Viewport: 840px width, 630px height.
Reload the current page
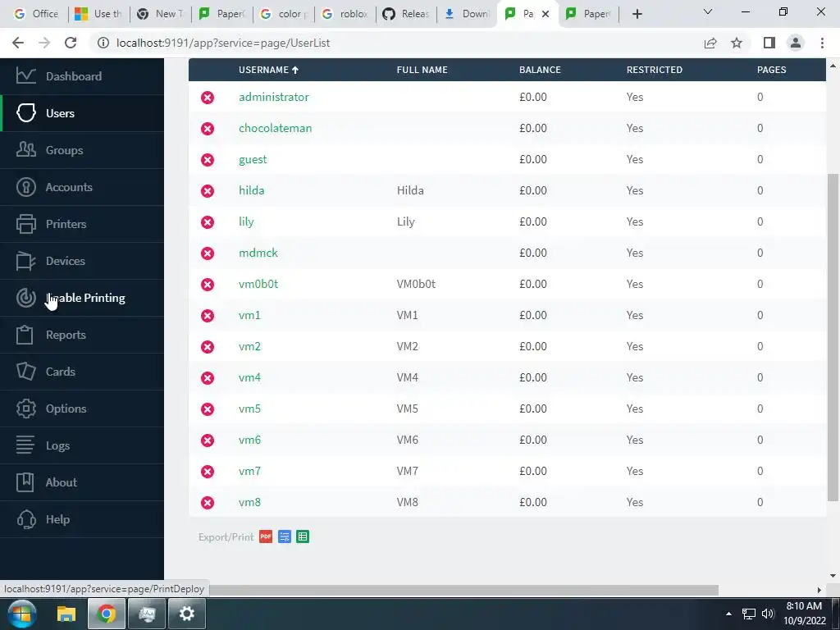coord(71,43)
